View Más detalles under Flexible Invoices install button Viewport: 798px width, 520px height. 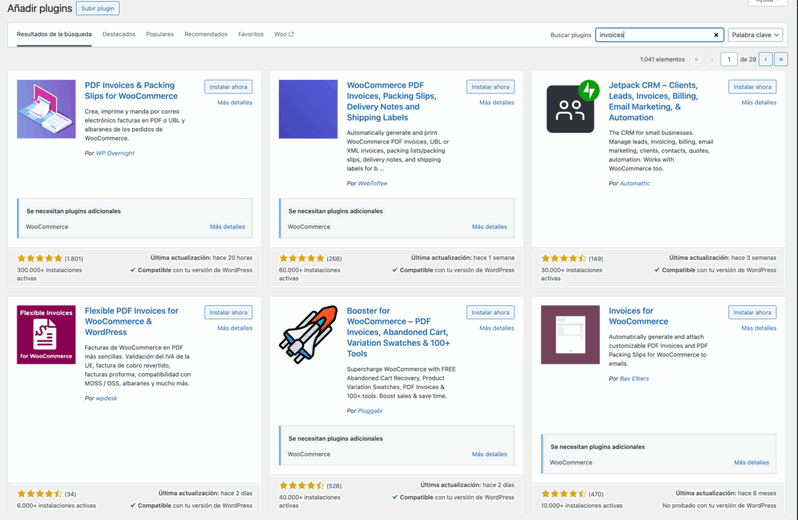[235, 328]
